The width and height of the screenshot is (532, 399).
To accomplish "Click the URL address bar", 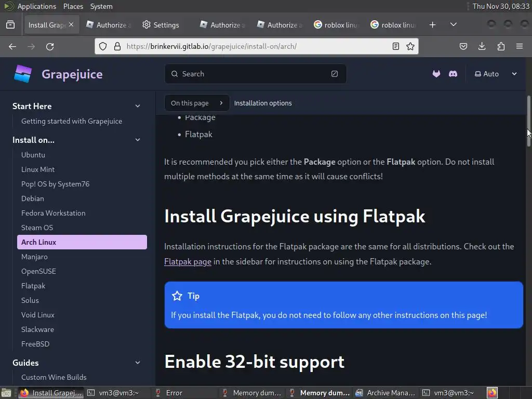I will [257, 46].
